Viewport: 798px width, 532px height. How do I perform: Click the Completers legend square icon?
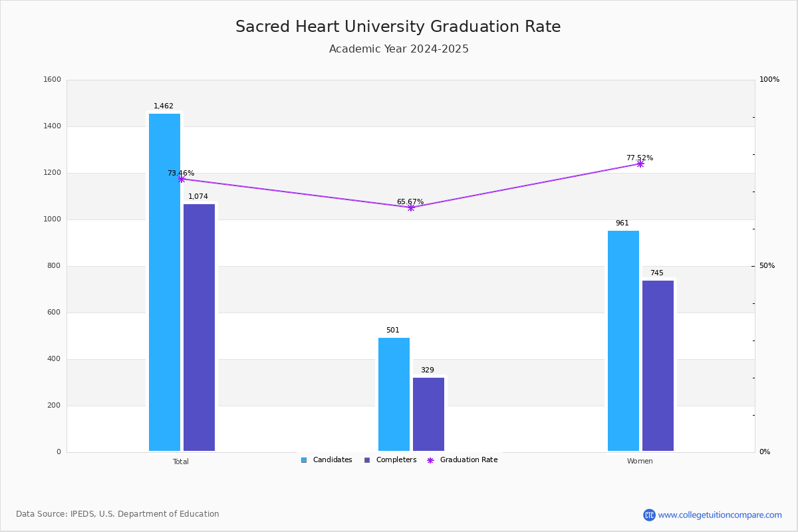367,460
